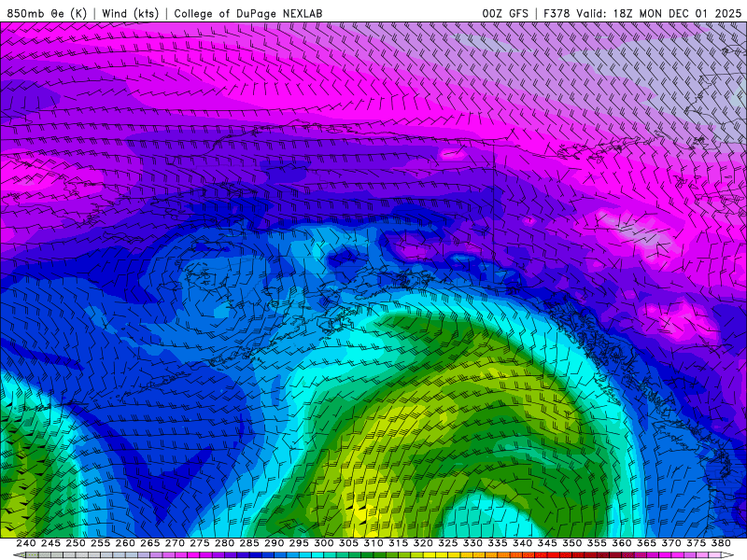Viewport: 747px width, 560px height.
Task: Click the 245 color scale label
Action: click(50, 543)
